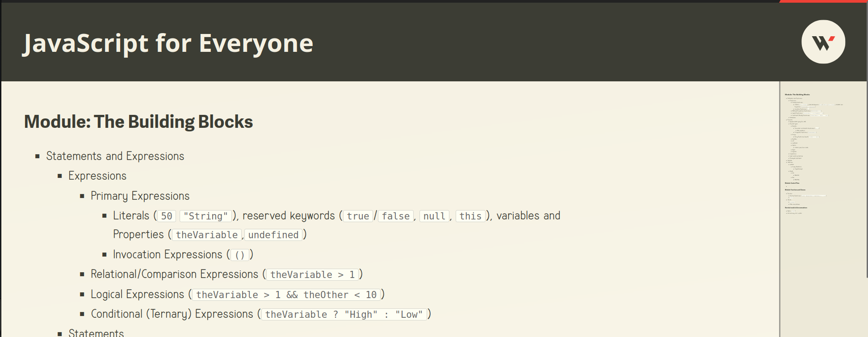The height and width of the screenshot is (337, 868).
Task: Click the "Logical Expressions" item
Action: (137, 295)
